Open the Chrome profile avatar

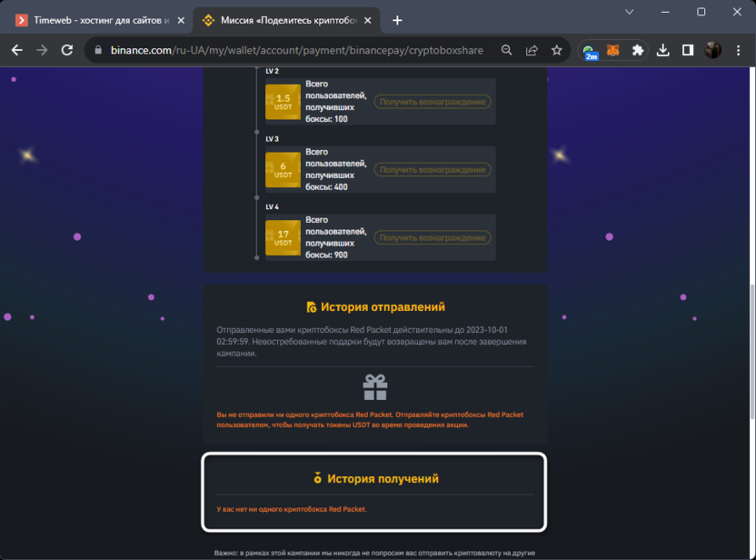pos(712,50)
